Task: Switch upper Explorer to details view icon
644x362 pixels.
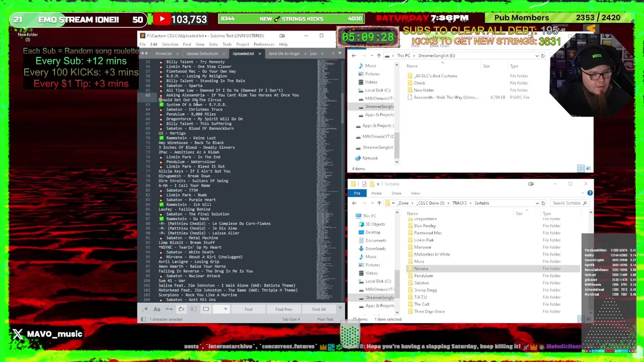Action: click(x=581, y=168)
